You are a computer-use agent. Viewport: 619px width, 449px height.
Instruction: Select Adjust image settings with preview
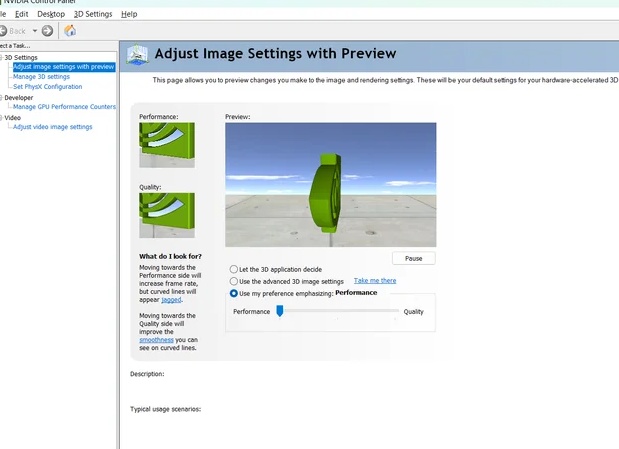coord(64,67)
